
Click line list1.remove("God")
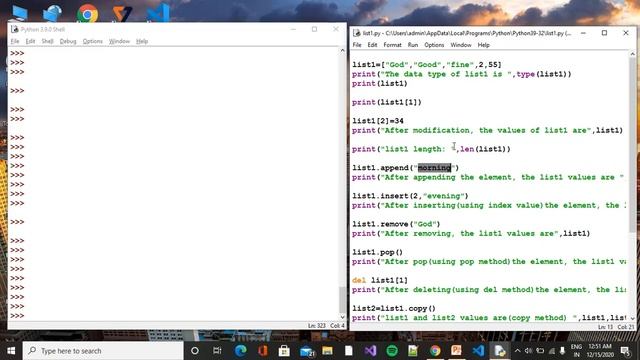pos(396,224)
